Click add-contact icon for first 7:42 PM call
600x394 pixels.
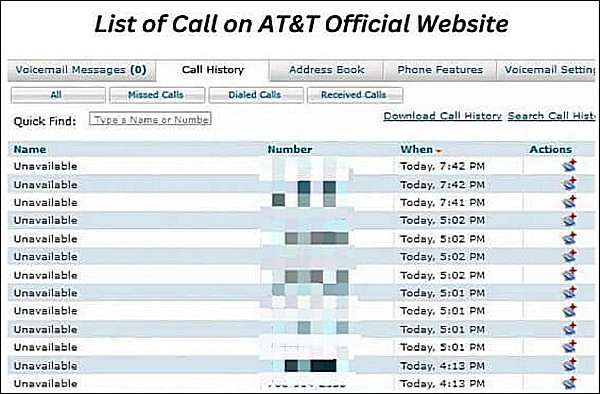(569, 166)
